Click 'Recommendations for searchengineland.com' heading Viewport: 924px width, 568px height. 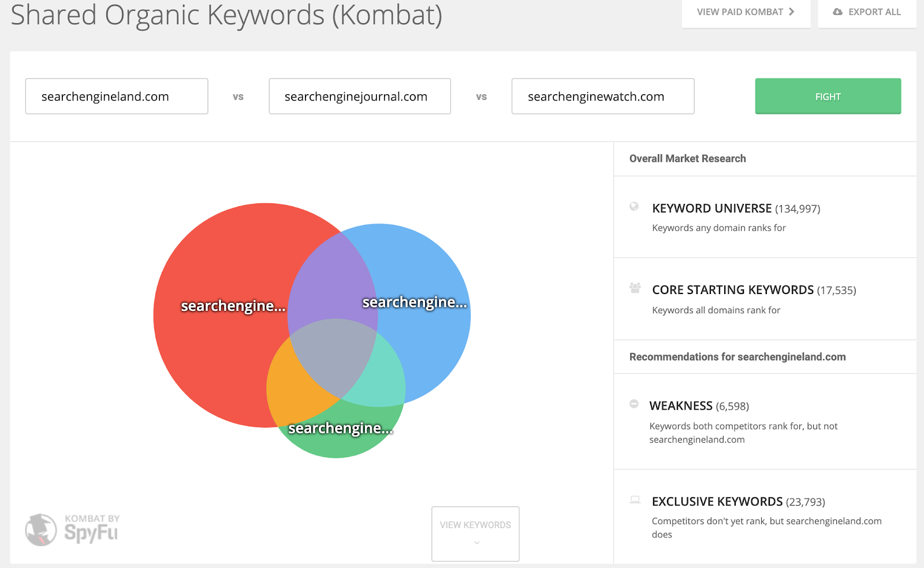(x=737, y=357)
